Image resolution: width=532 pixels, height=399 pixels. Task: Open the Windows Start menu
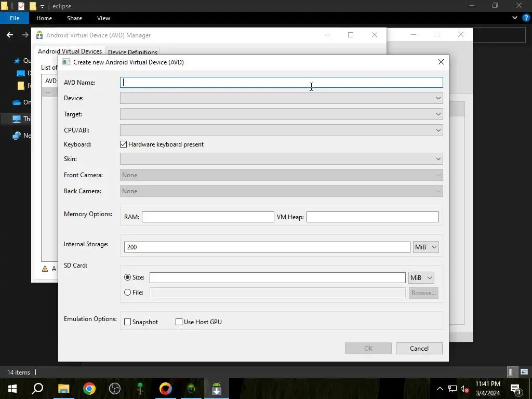12,389
